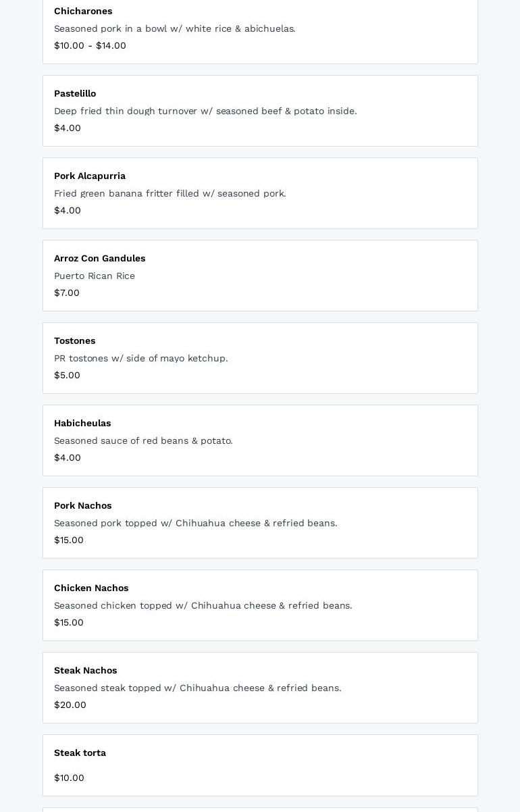Viewport: 520px width, 812px height.
Task: Select the Habicheulas item title
Action: 82,424
